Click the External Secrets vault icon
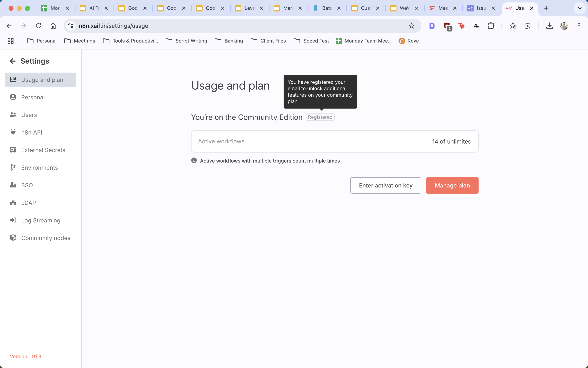The width and height of the screenshot is (588, 368). tap(13, 150)
